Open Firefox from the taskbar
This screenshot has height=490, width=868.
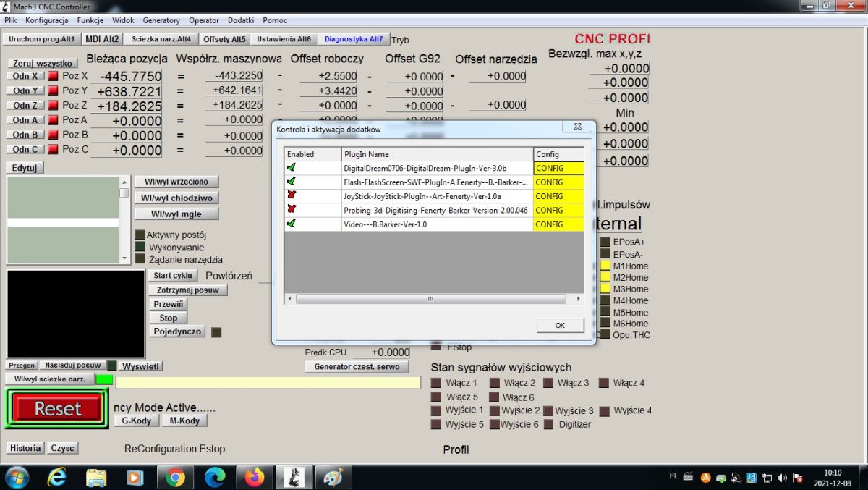(254, 478)
